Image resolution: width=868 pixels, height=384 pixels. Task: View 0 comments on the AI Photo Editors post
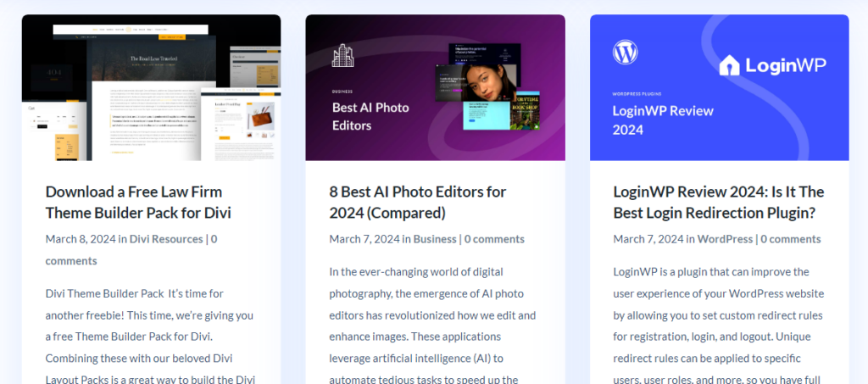point(494,239)
